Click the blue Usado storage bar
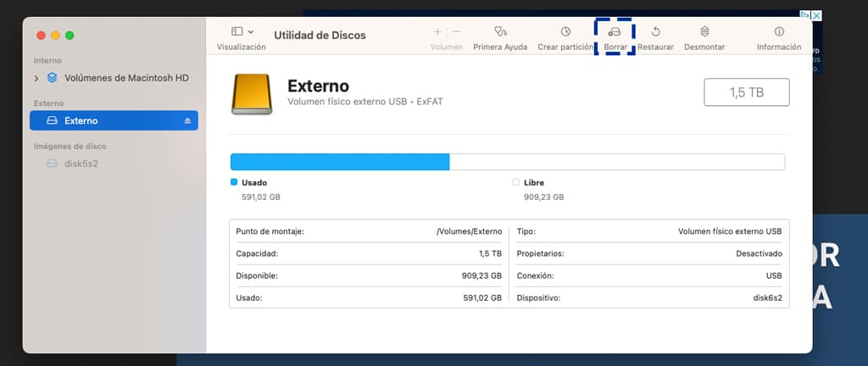Viewport: 868px width, 366px height. 340,162
